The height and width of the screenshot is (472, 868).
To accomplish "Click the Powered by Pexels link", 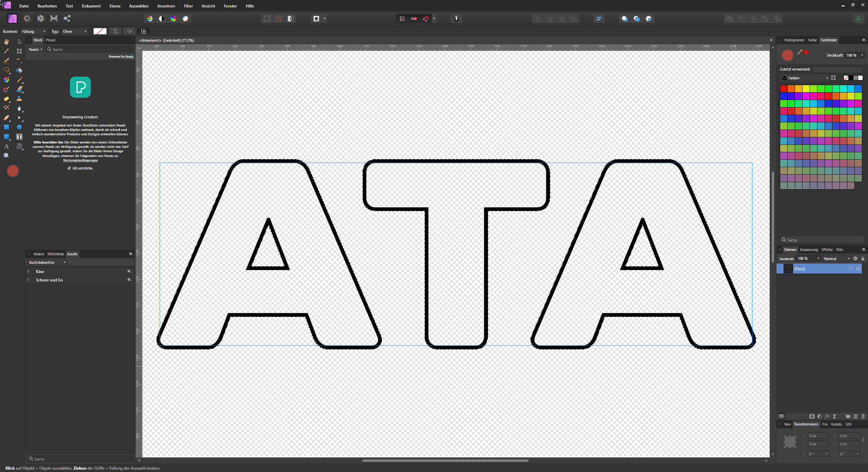I will 129,57.
